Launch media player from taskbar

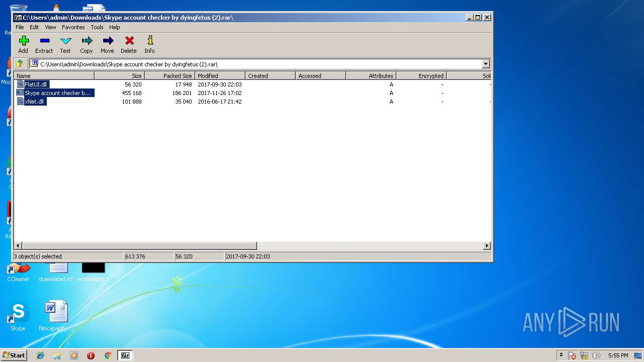(74, 355)
